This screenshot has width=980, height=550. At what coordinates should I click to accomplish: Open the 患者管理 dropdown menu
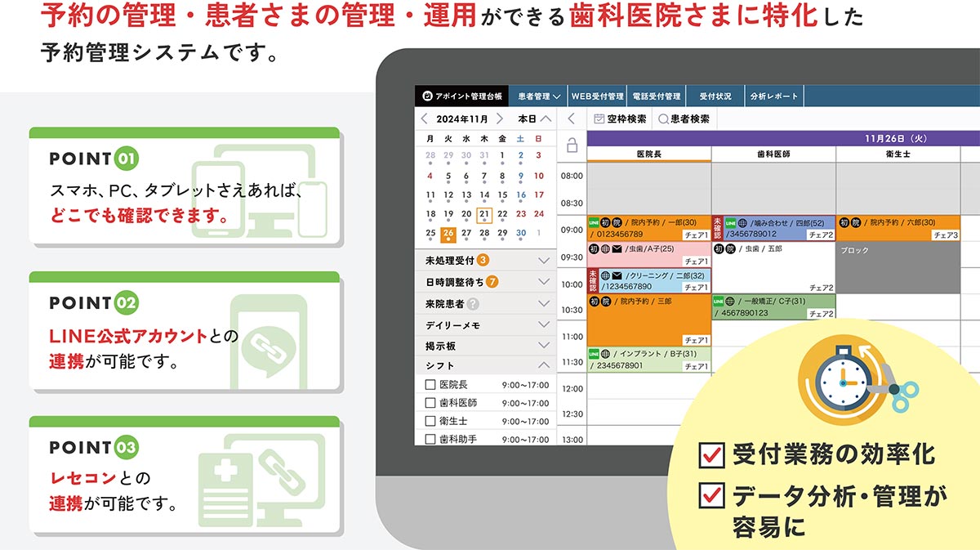coord(538,96)
